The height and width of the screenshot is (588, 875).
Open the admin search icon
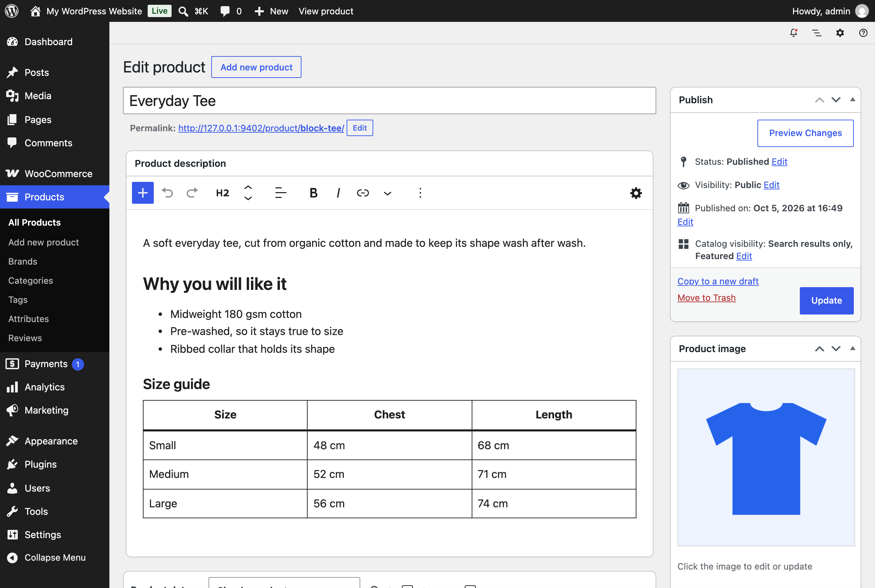[183, 11]
